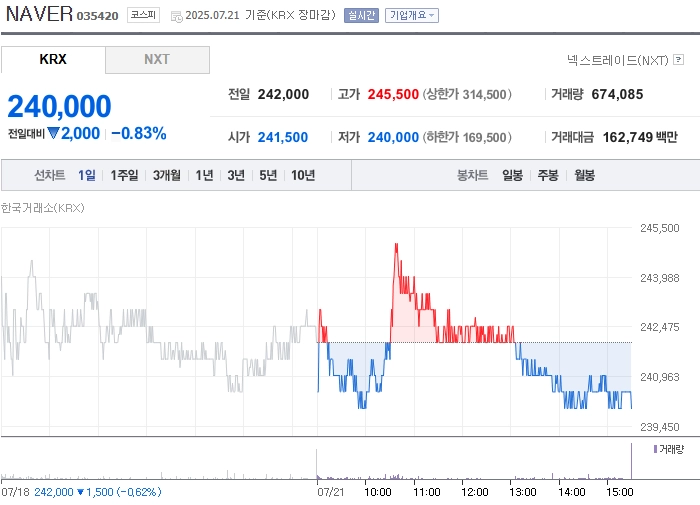Viewport: 700px width, 505px height.
Task: Open the 기업개요 dropdown
Action: 412,16
